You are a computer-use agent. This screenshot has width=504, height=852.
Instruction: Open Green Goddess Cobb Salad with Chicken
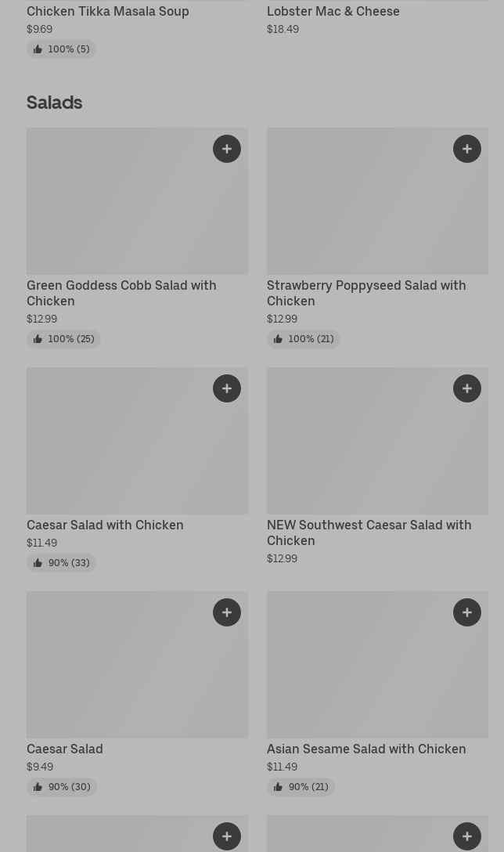[121, 293]
